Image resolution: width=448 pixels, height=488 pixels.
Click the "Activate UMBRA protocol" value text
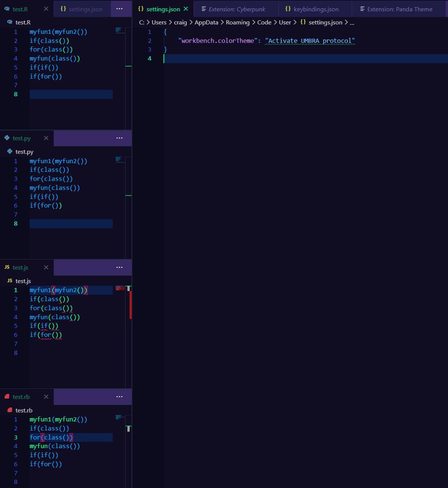tap(310, 41)
